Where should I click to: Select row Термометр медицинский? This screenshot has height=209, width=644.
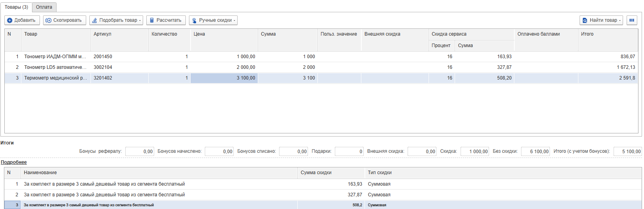pyautogui.click(x=321, y=78)
